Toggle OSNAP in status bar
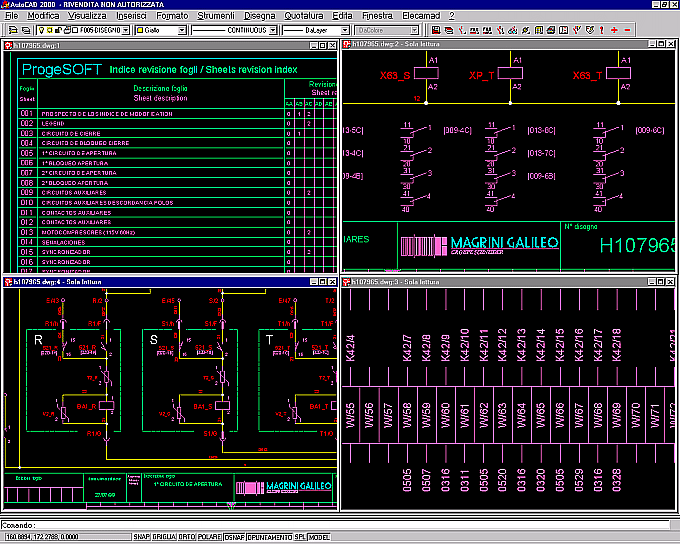 235,537
